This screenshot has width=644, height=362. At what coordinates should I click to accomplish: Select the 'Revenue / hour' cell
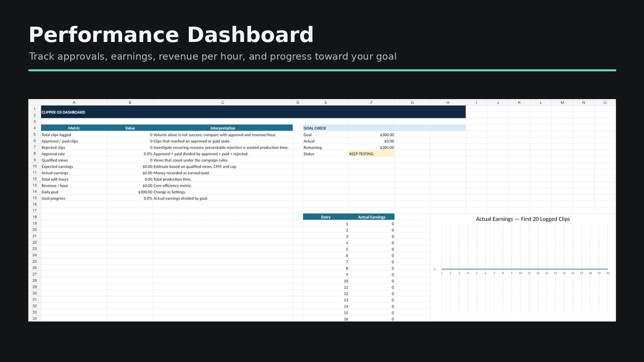74,186
